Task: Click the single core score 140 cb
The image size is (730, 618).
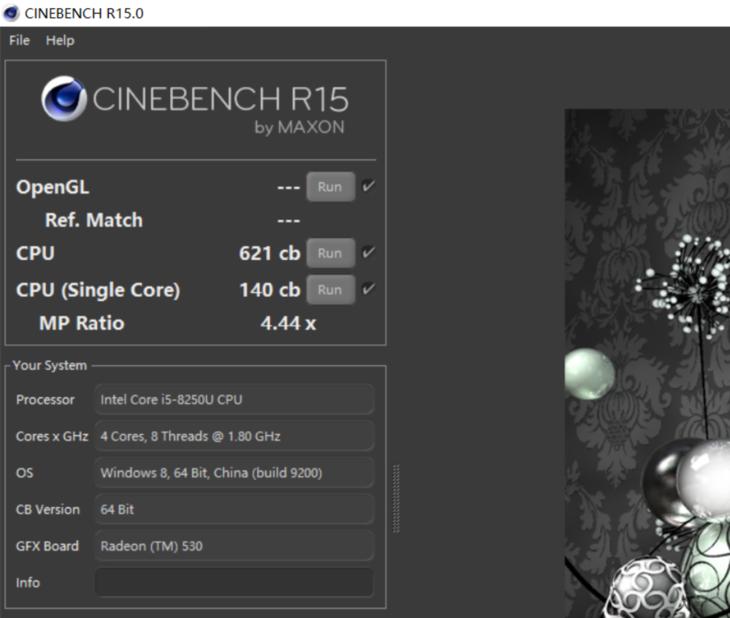Action: 270,290
